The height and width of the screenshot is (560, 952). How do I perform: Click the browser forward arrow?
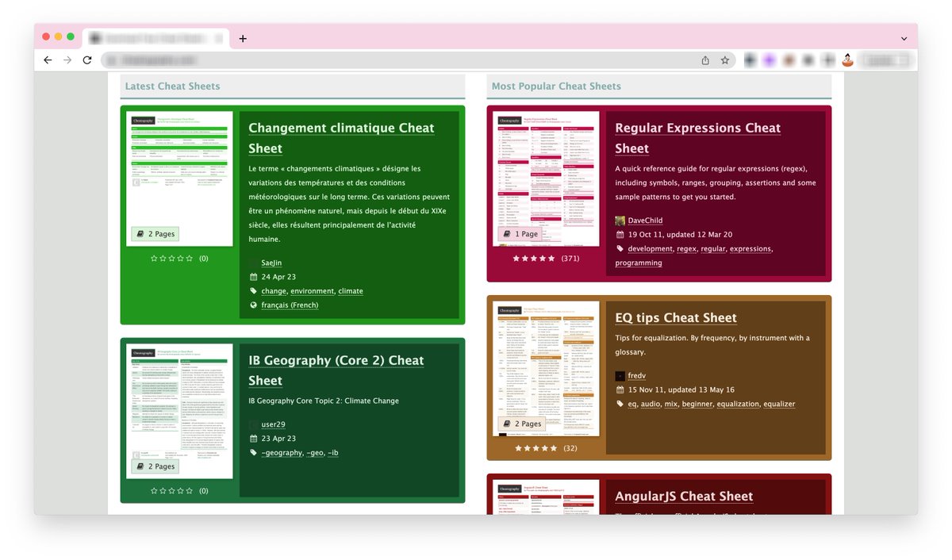pos(67,60)
